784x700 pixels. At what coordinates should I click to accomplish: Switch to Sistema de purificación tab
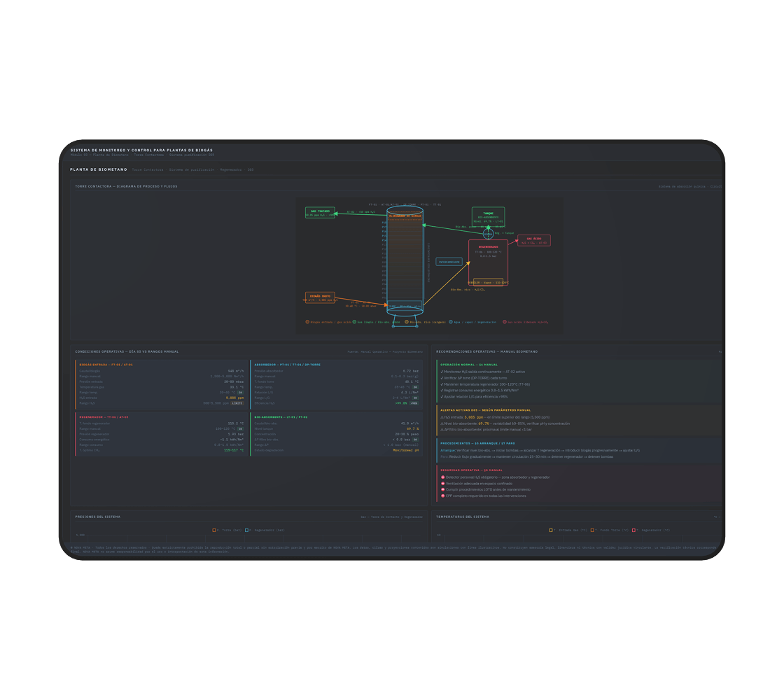(x=191, y=169)
